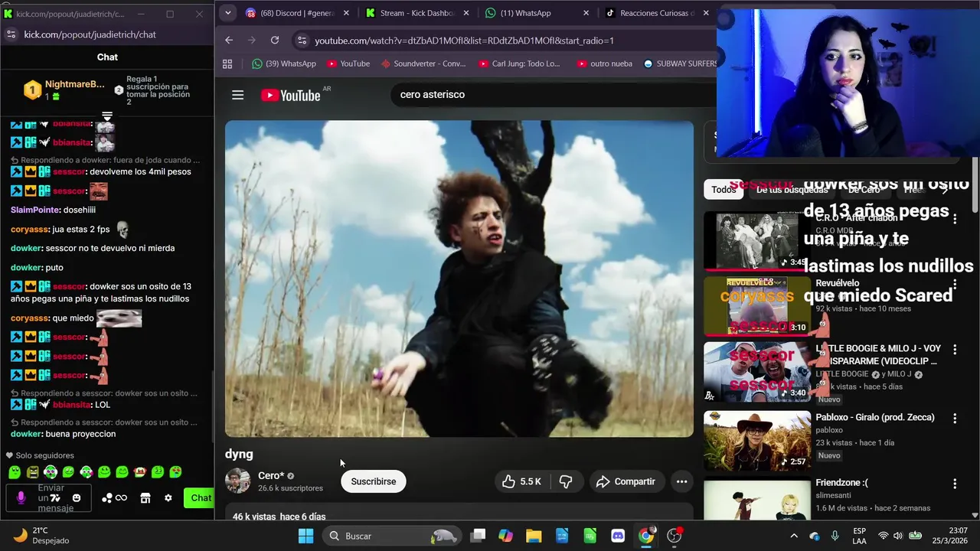The height and width of the screenshot is (551, 980).
Task: Open the Friendzone :( video title
Action: (841, 483)
